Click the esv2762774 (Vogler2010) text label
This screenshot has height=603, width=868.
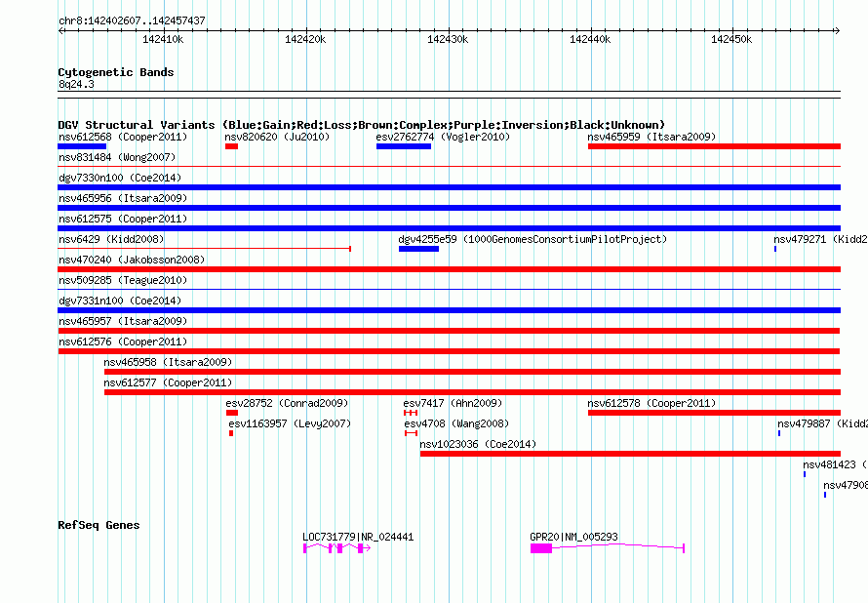tap(443, 137)
